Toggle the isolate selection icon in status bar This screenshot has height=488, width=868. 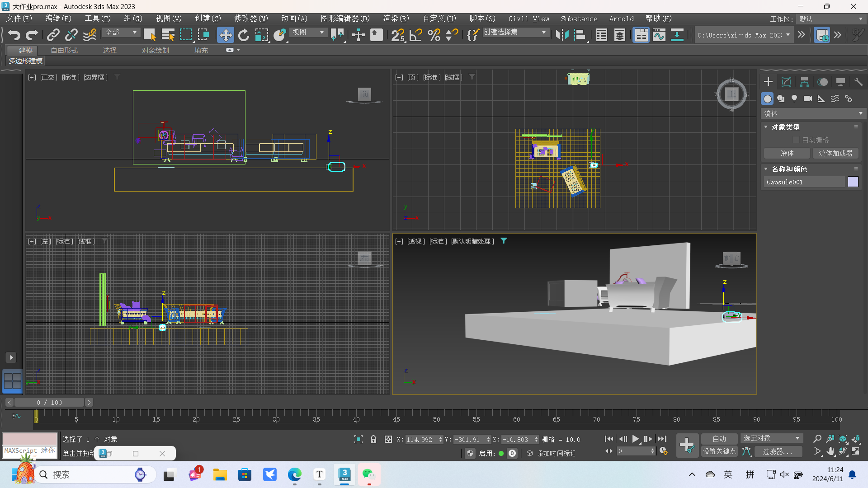[x=359, y=439]
